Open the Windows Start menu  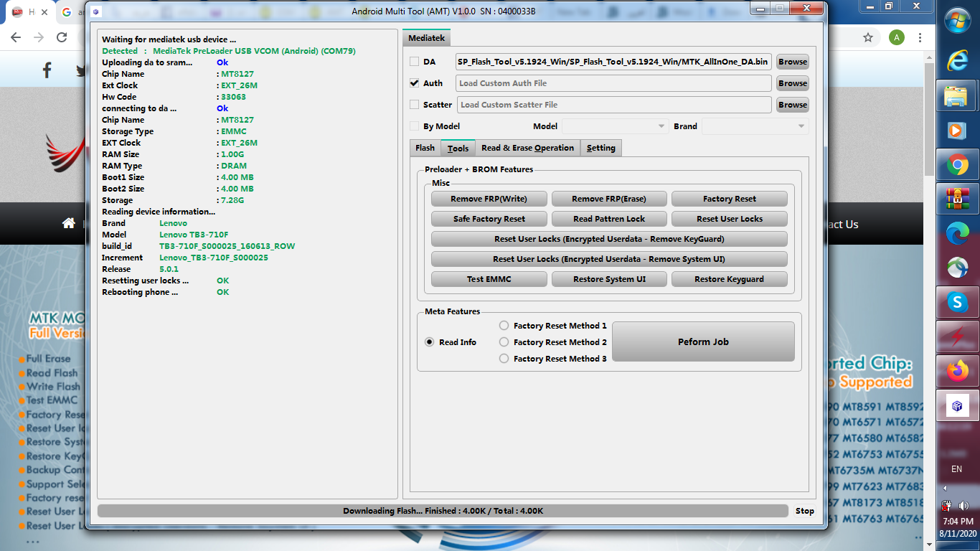(x=958, y=22)
